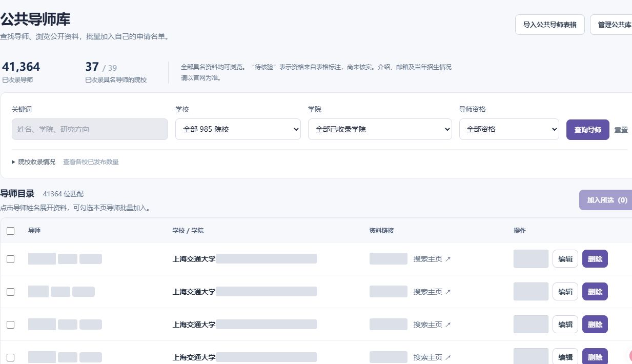
Task: Click 删除 in the third mentor row
Action: [595, 325]
